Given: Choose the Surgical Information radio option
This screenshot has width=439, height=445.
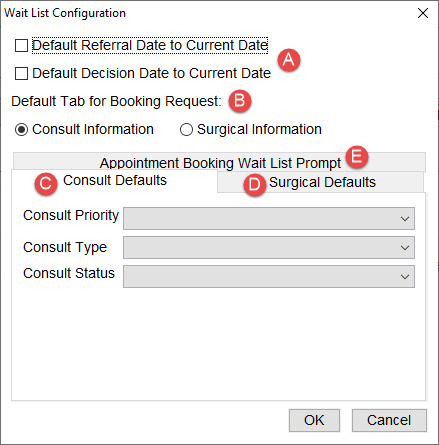Looking at the screenshot, I should [186, 130].
